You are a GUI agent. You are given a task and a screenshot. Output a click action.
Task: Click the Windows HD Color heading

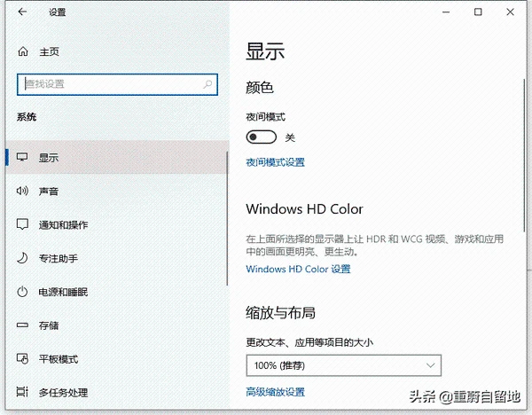(304, 208)
